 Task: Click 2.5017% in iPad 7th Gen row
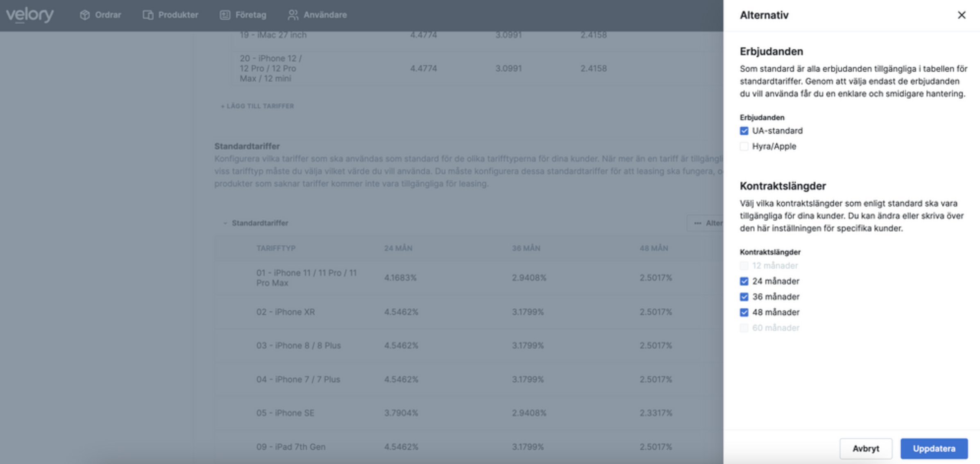pyautogui.click(x=656, y=447)
